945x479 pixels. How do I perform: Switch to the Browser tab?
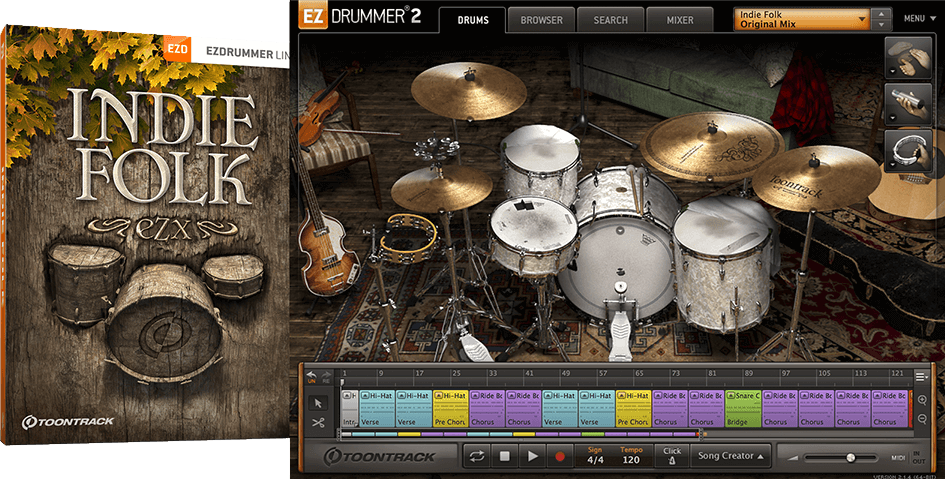click(x=541, y=19)
